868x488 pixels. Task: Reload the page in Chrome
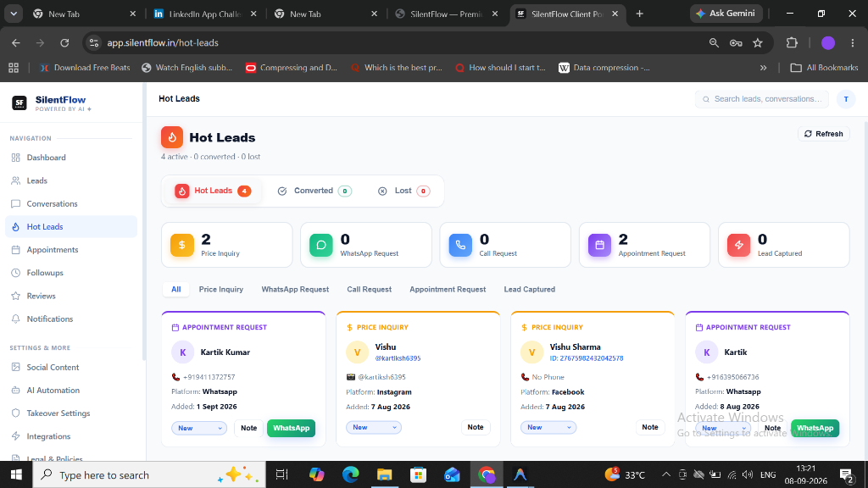(64, 42)
